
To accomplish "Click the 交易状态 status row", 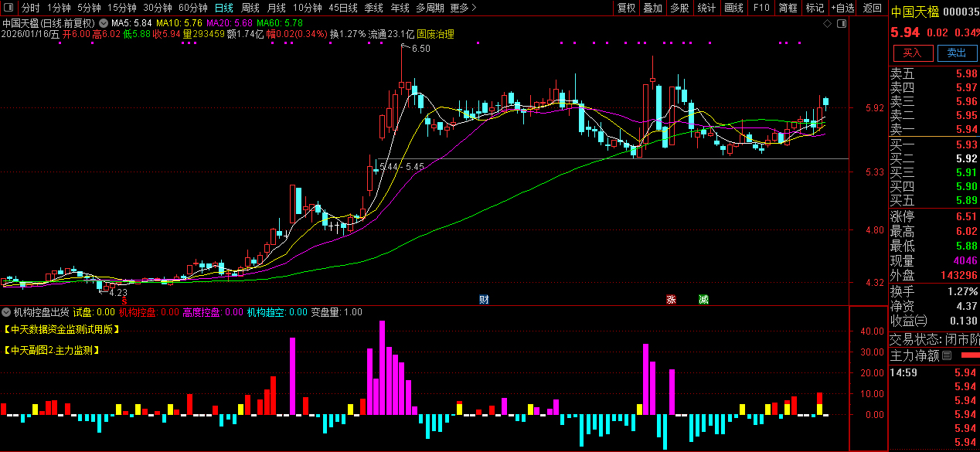I will pyautogui.click(x=934, y=339).
